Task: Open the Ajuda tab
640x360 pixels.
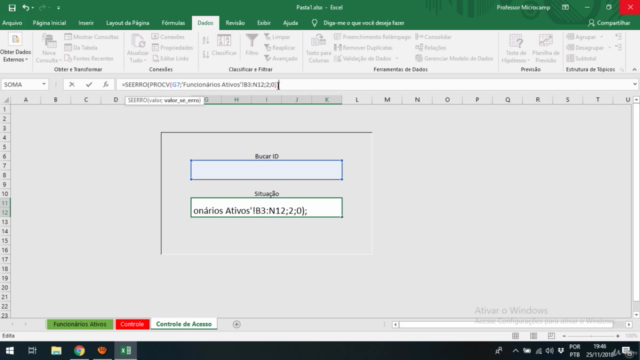Action: tap(291, 23)
